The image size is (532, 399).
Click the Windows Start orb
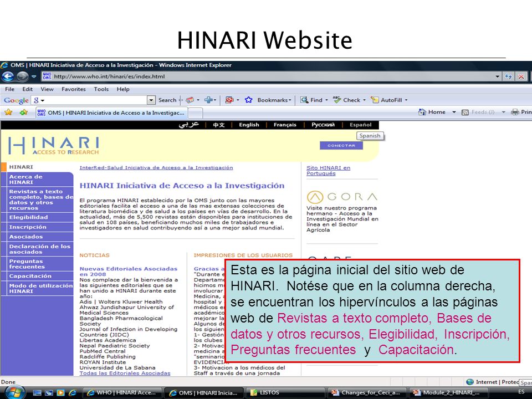[x=14, y=392]
